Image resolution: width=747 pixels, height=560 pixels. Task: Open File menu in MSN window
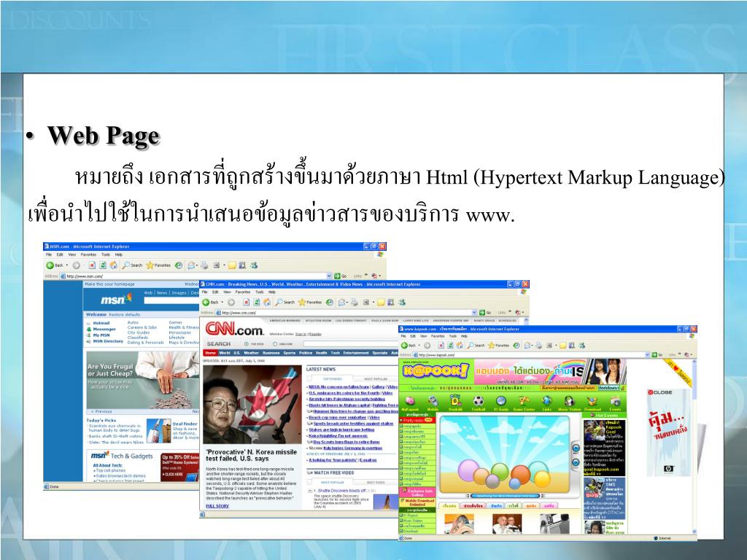49,254
